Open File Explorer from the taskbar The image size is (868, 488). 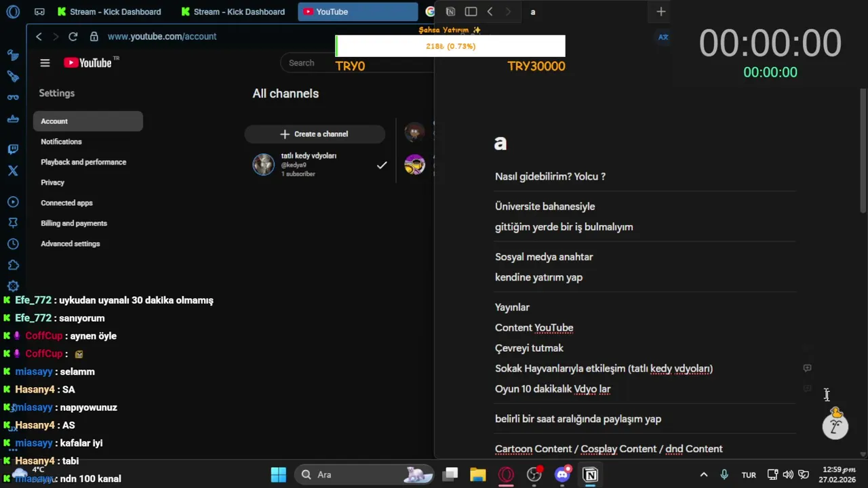478,474
